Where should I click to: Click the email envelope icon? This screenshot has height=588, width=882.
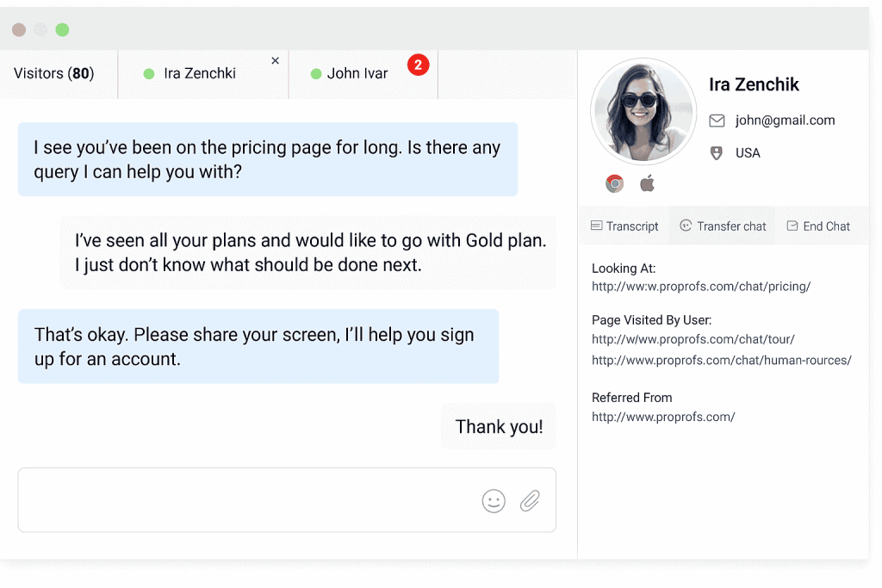pos(717,121)
